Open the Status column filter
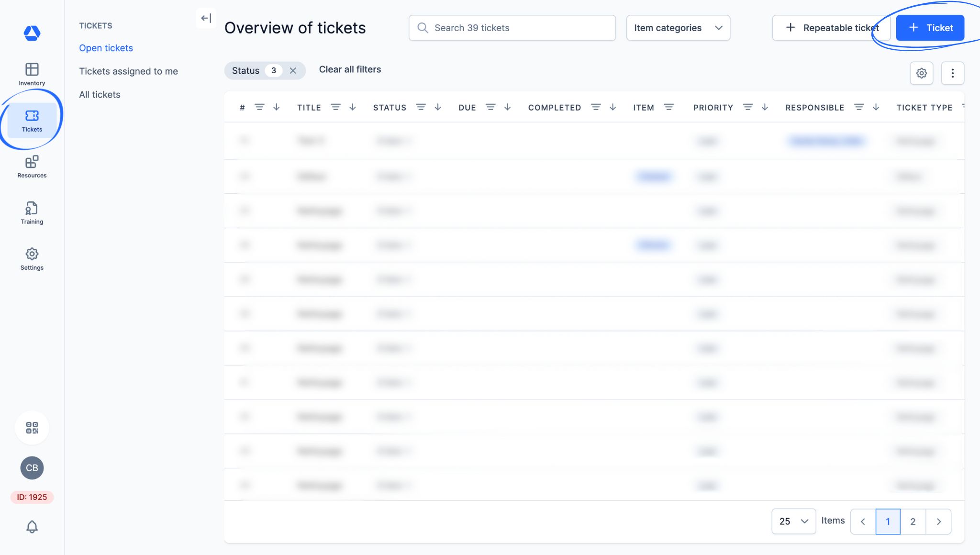This screenshot has height=555, width=980. 421,107
